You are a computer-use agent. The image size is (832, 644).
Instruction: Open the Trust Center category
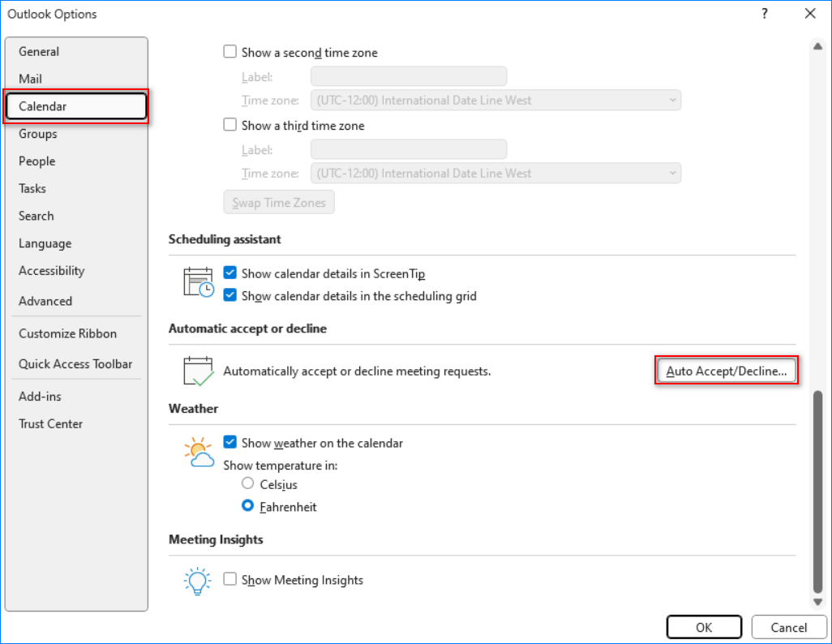coord(76,423)
